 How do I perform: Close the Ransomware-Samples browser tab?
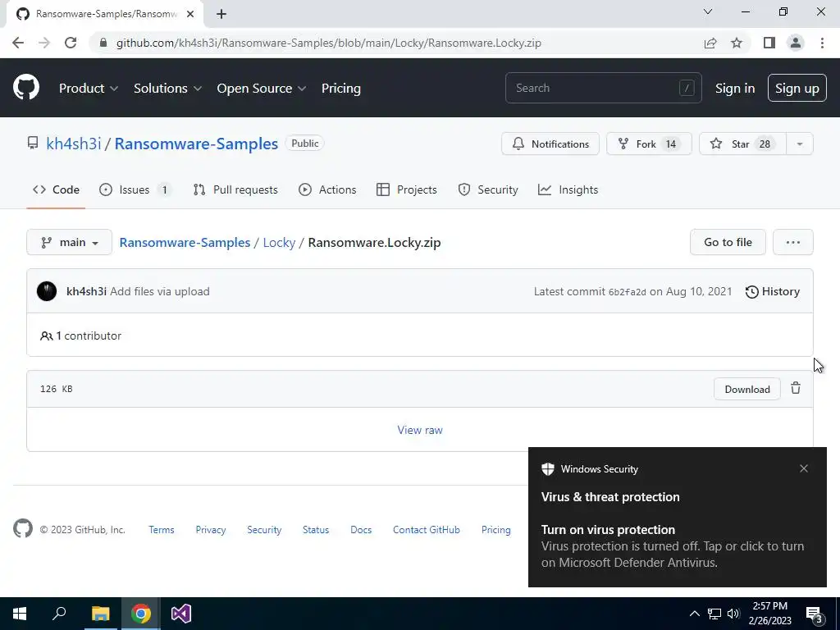click(190, 14)
